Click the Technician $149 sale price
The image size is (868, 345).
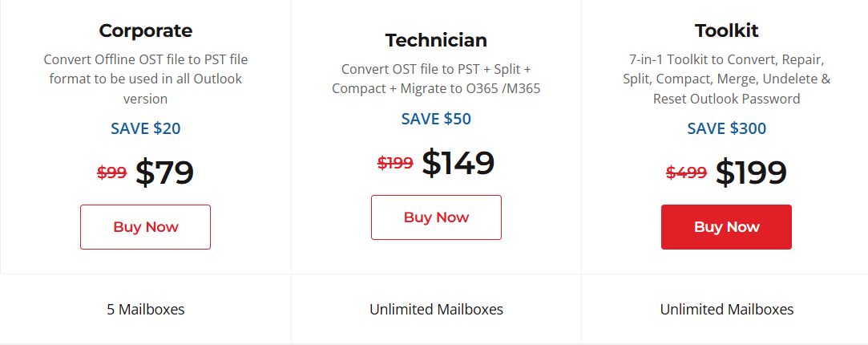tap(458, 163)
